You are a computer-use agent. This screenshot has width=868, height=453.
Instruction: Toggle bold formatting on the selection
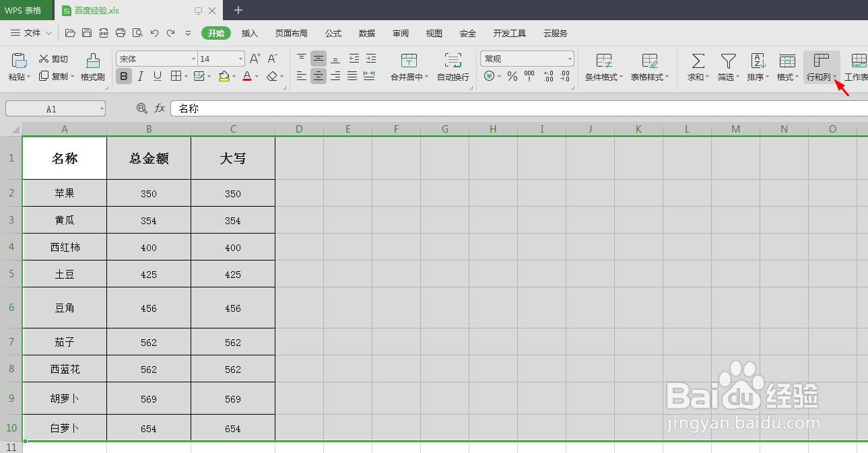[123, 76]
